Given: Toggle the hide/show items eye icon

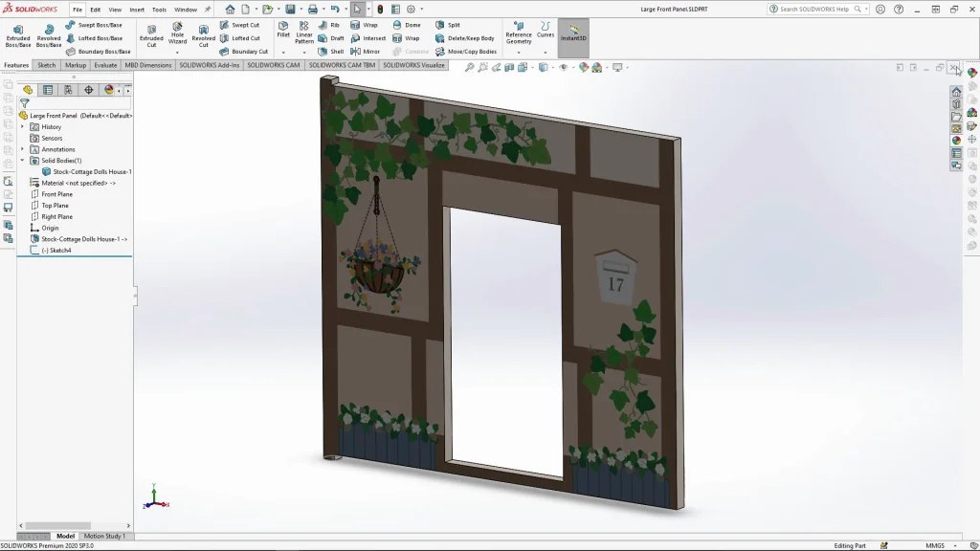Looking at the screenshot, I should click(563, 68).
